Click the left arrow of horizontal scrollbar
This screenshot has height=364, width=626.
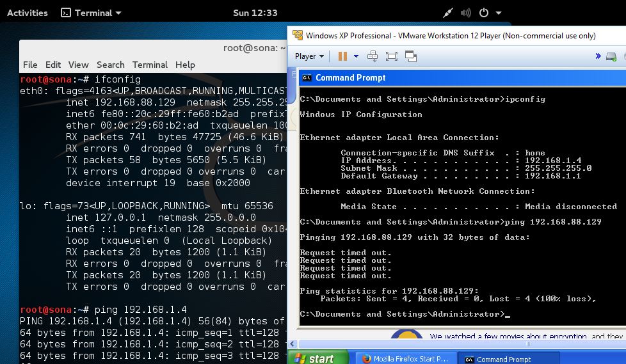293,344
